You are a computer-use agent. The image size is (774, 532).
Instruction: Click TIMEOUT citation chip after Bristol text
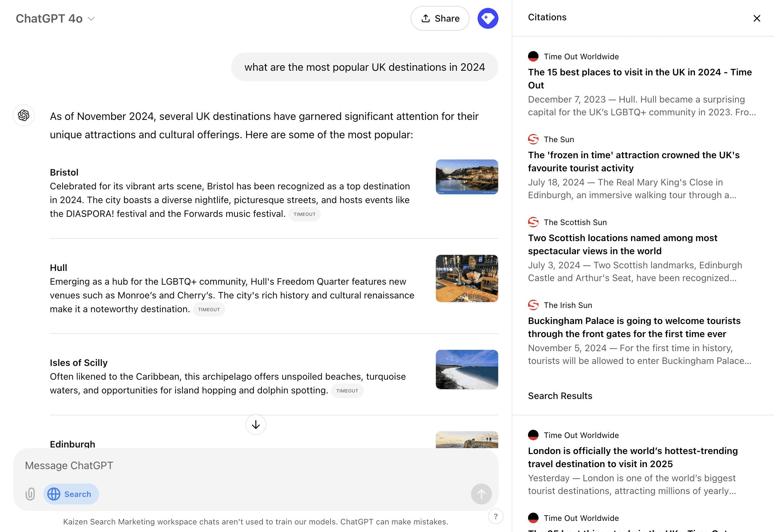coord(304,214)
